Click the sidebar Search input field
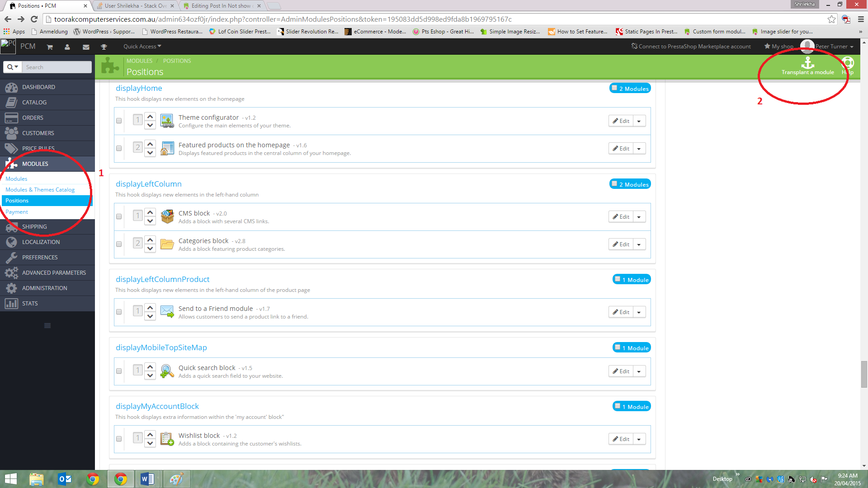Image resolution: width=868 pixels, height=488 pixels. point(57,67)
